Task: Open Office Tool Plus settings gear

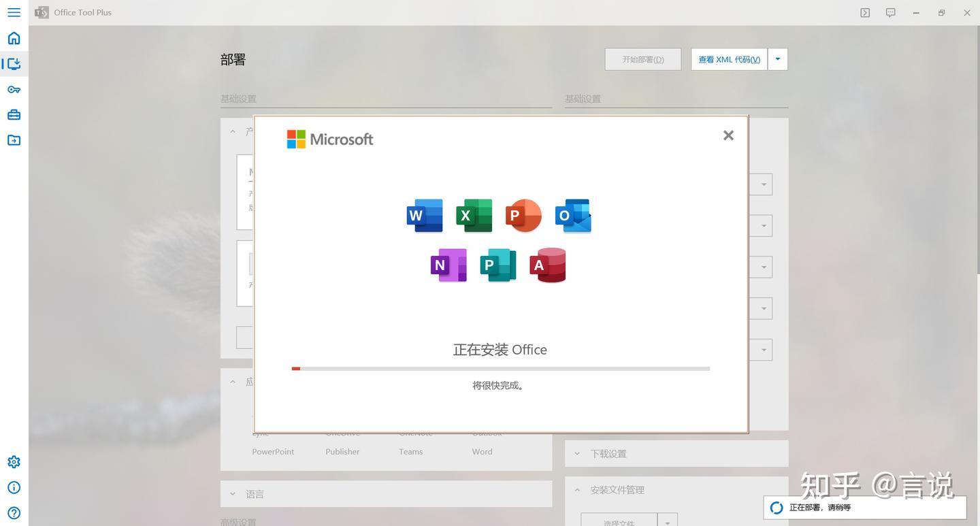Action: 14,461
